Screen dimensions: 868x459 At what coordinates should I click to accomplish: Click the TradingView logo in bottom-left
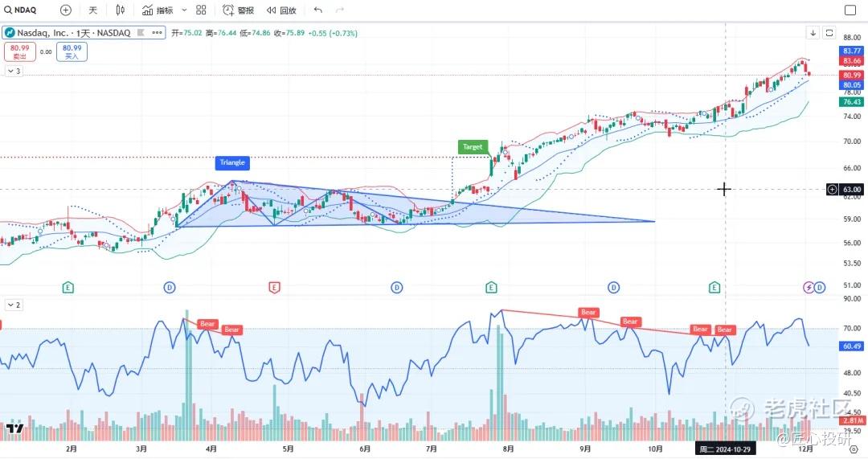point(14,428)
